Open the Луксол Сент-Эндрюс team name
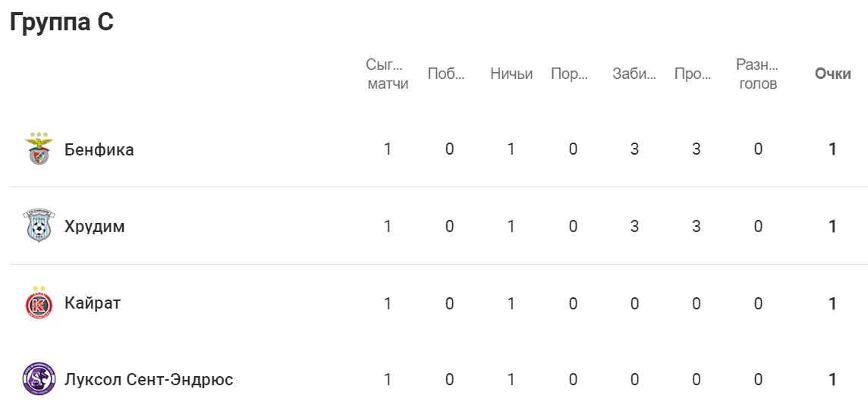 coord(149,380)
